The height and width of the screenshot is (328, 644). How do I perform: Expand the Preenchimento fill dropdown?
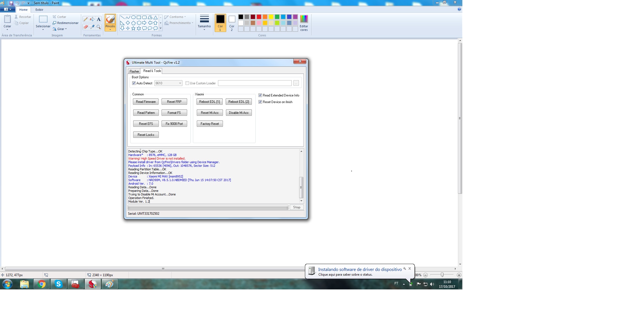(192, 23)
